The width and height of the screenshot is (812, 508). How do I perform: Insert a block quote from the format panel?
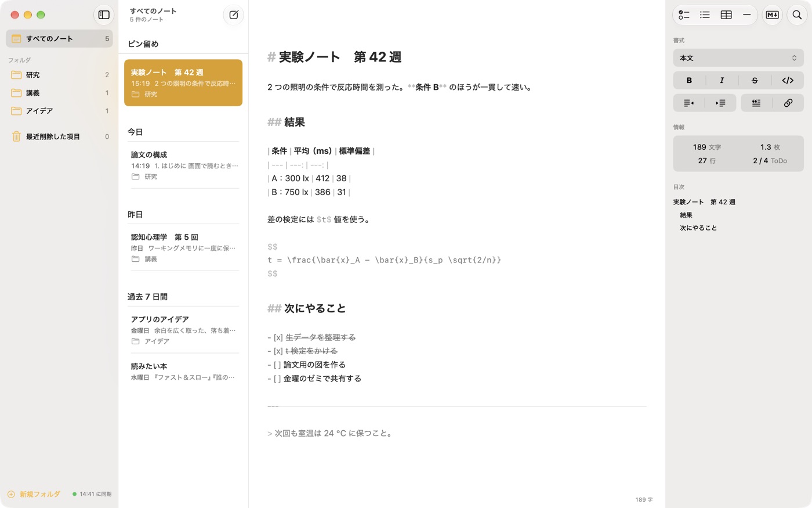tap(756, 103)
